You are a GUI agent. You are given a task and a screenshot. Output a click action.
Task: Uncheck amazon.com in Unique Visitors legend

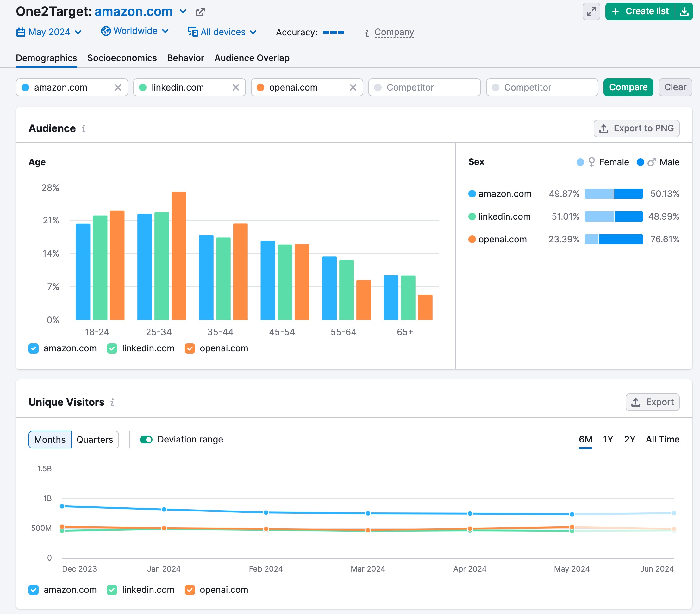tap(34, 590)
